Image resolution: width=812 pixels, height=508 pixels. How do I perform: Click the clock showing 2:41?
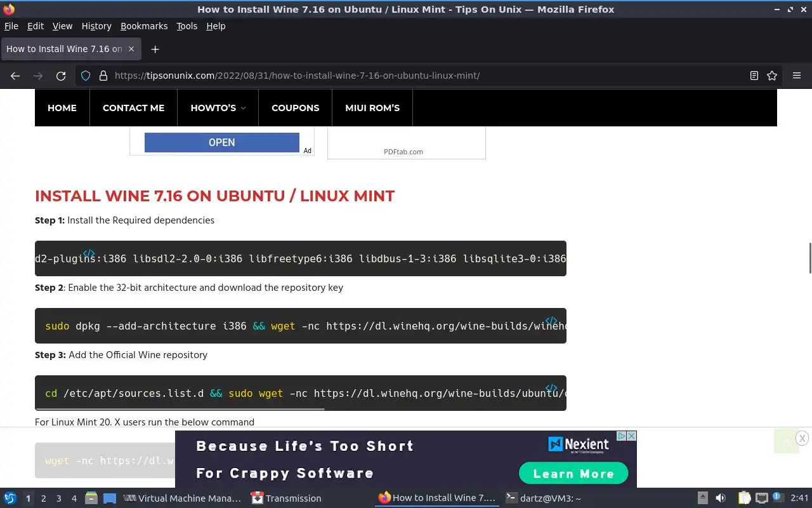coord(800,498)
